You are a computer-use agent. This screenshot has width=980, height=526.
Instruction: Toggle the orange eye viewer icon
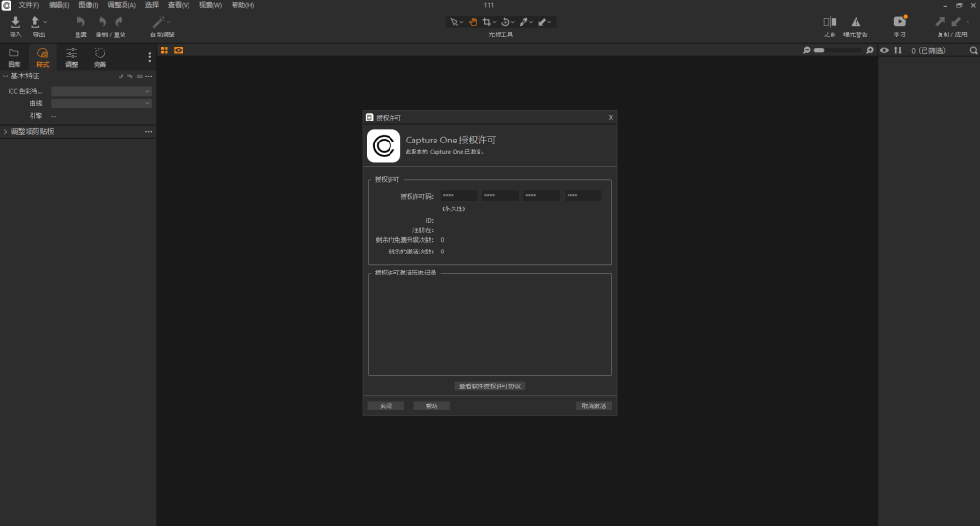click(x=178, y=50)
